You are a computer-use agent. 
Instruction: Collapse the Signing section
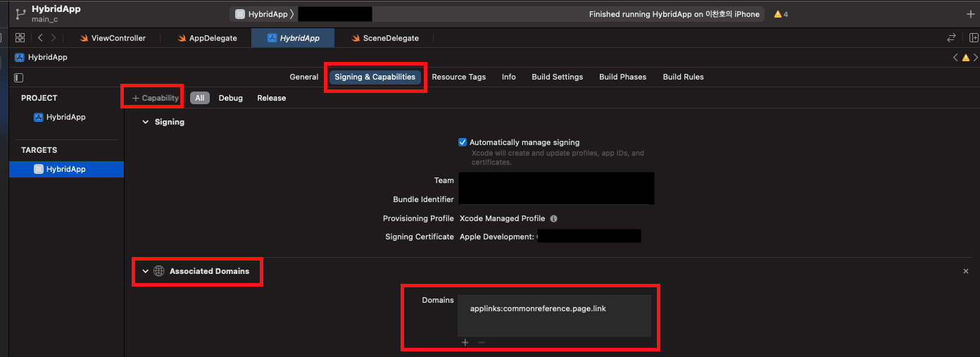coord(146,122)
